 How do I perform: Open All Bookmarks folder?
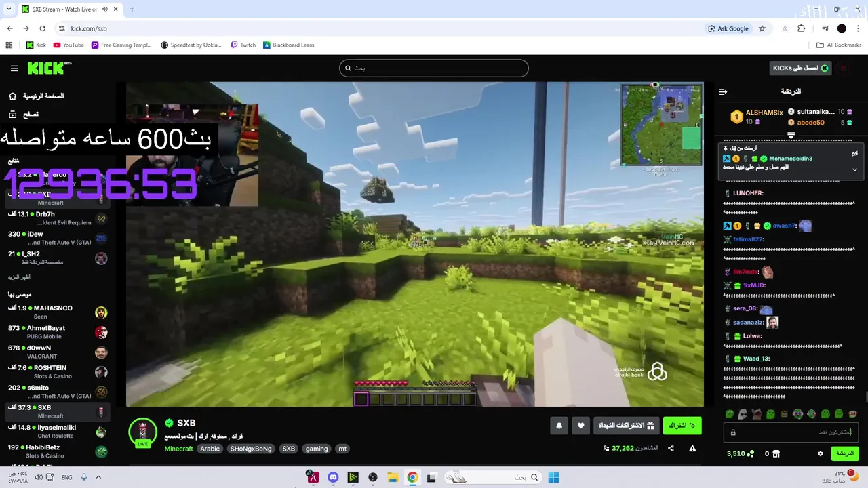839,45
